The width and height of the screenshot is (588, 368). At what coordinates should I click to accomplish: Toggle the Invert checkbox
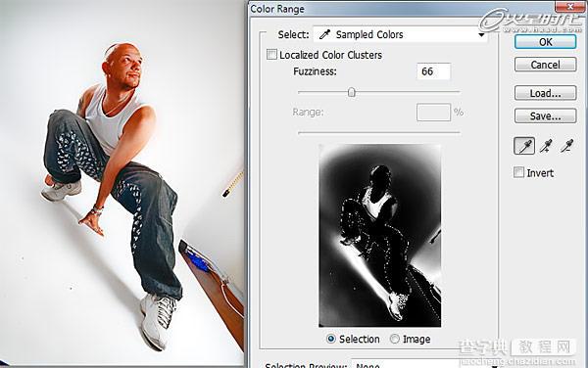(x=518, y=172)
